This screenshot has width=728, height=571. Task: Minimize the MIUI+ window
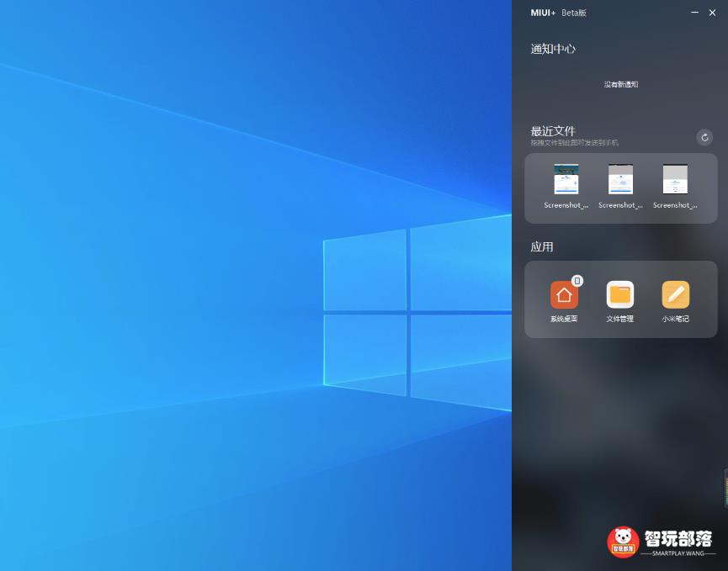tap(694, 13)
